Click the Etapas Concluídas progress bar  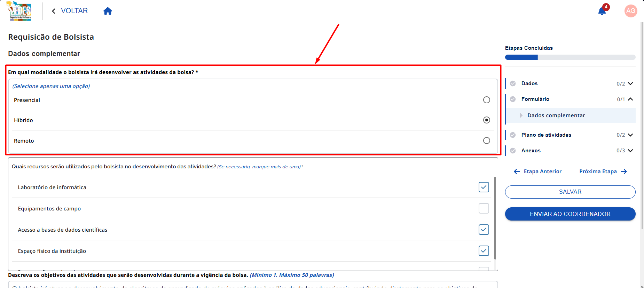[570, 57]
